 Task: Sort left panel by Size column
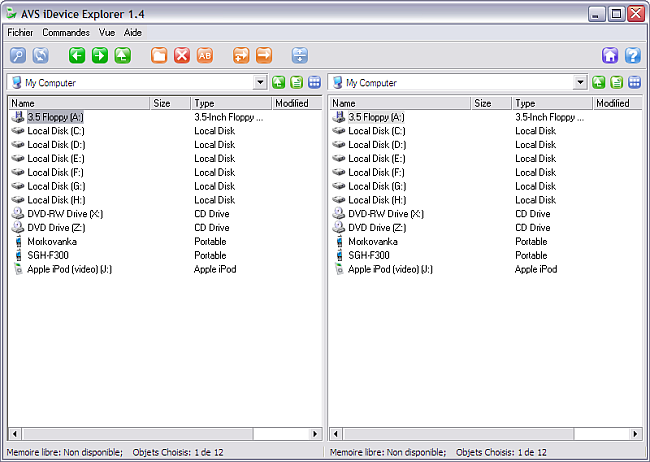pyautogui.click(x=170, y=103)
